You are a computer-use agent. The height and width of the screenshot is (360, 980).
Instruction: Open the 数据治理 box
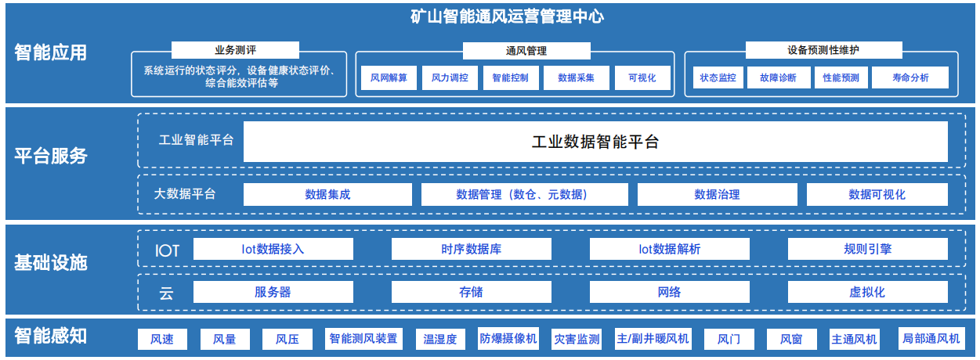click(x=717, y=194)
